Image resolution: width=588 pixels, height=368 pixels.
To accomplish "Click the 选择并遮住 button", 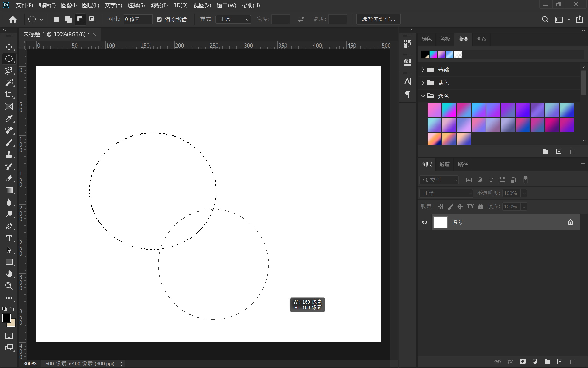I will click(x=378, y=19).
